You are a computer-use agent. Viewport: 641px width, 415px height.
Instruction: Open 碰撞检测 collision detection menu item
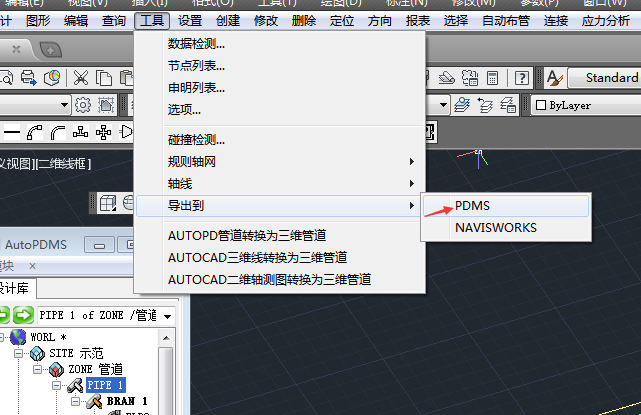point(196,140)
